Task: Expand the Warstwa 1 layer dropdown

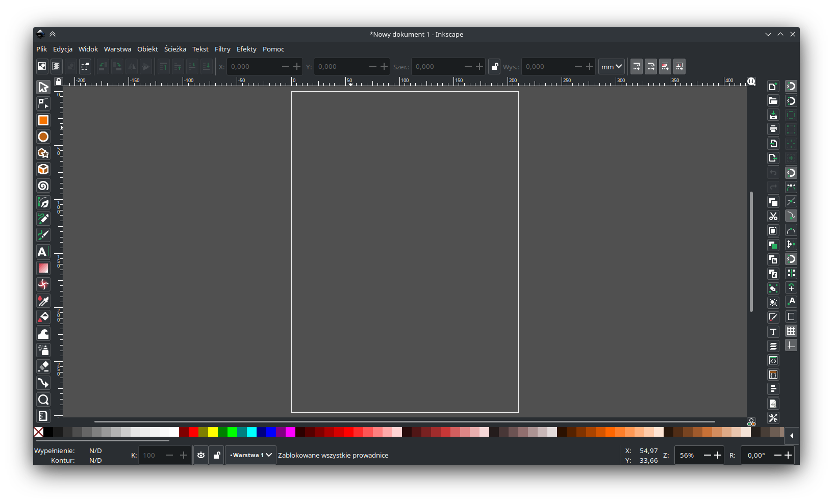Action: tap(251, 455)
